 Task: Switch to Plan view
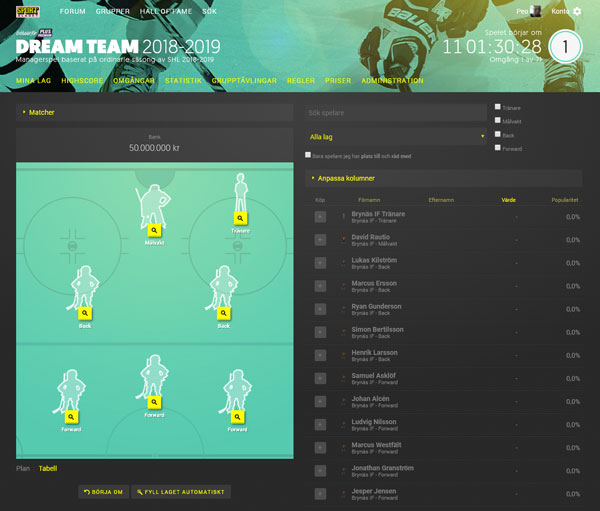pyautogui.click(x=23, y=468)
